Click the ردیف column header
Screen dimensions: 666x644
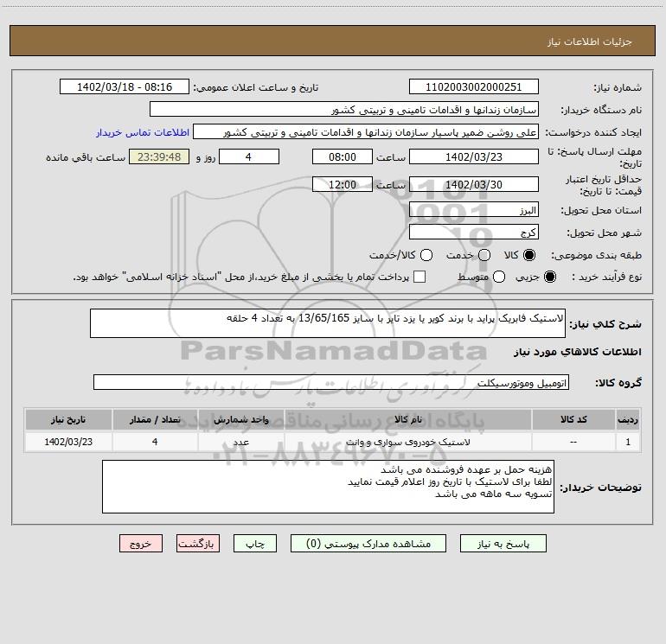(628, 419)
